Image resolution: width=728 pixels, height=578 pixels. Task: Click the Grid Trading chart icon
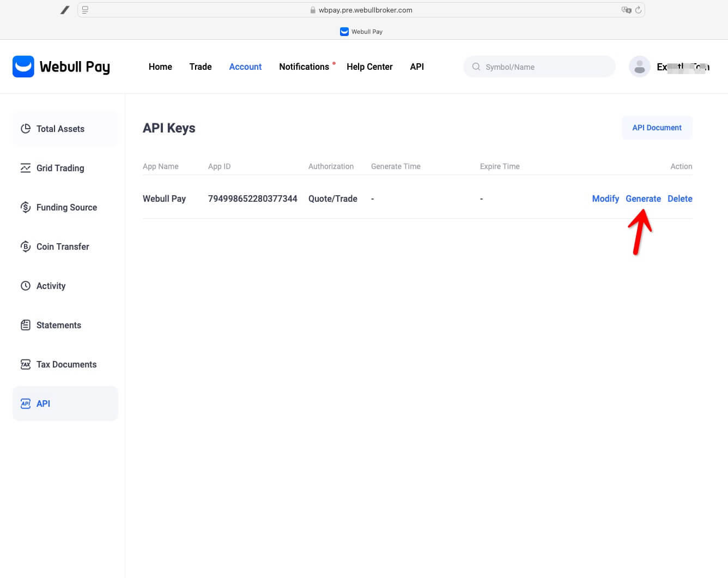tap(26, 168)
